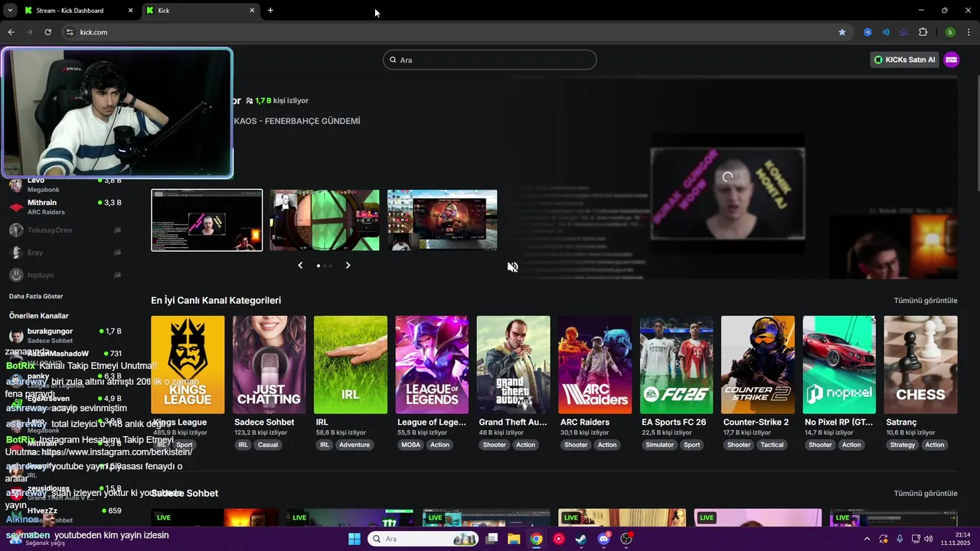Open League of Legends category card
980x551 pixels.
(x=432, y=365)
